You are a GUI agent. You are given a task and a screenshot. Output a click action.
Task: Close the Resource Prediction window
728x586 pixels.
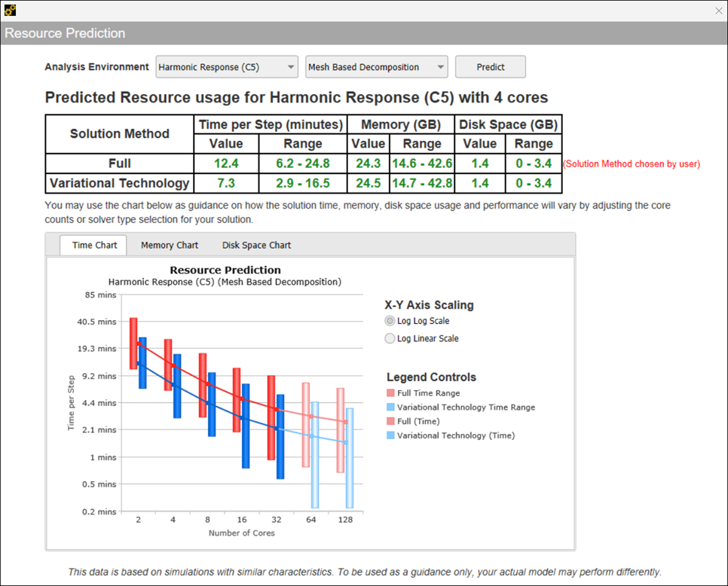[718, 11]
